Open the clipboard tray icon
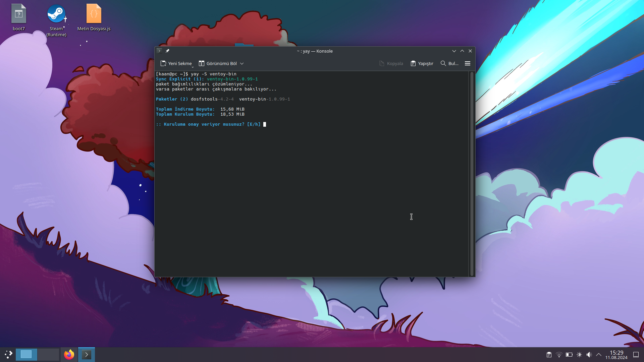 pos(549,355)
